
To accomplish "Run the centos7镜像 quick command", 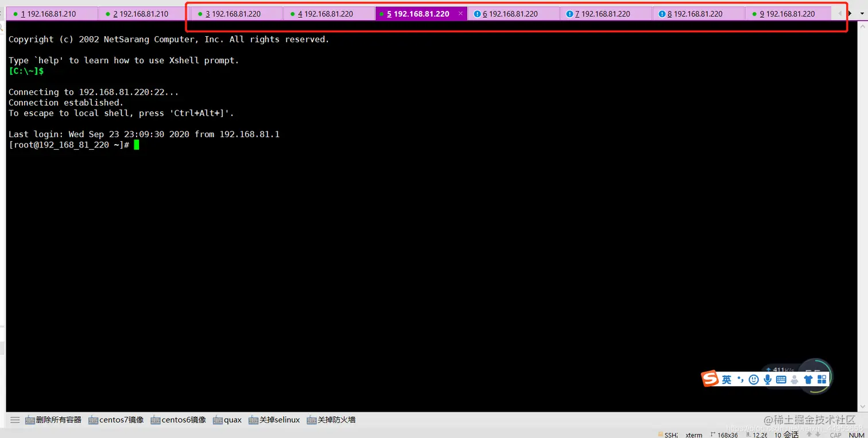I will coord(116,420).
